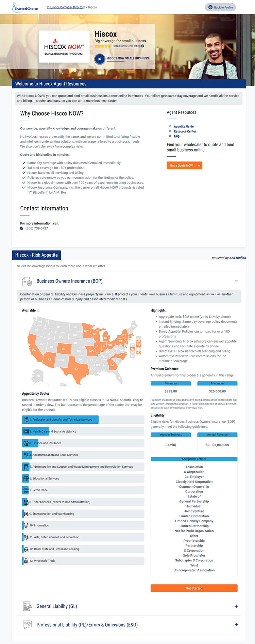Open the TrustedChoice.com rating help icon
Viewport: 255px width, 644px height.
point(142,46)
